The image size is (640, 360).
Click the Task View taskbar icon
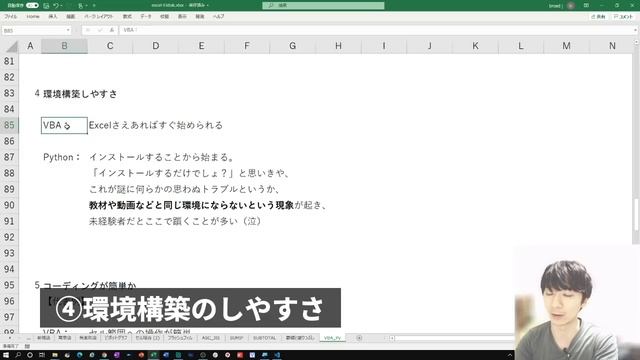[x=42, y=355]
